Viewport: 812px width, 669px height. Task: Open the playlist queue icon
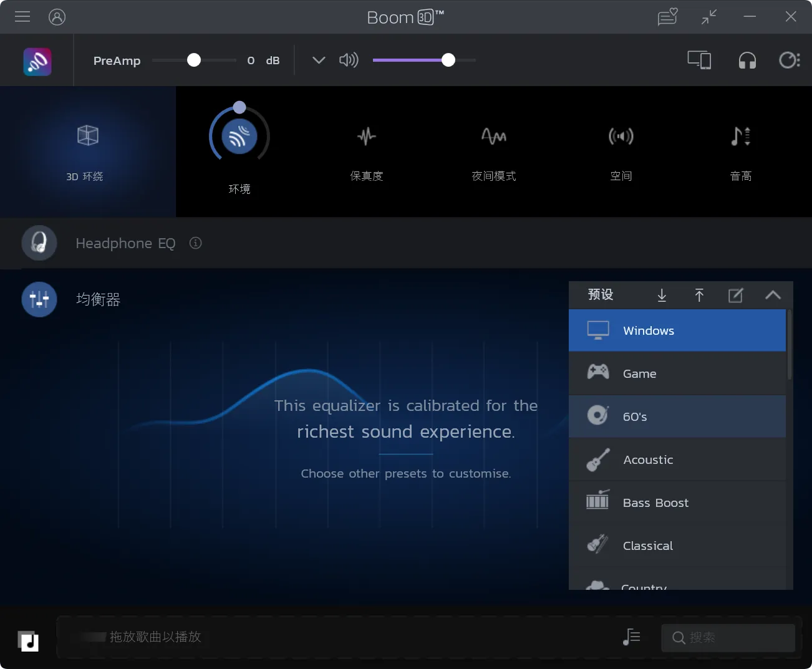[631, 637]
